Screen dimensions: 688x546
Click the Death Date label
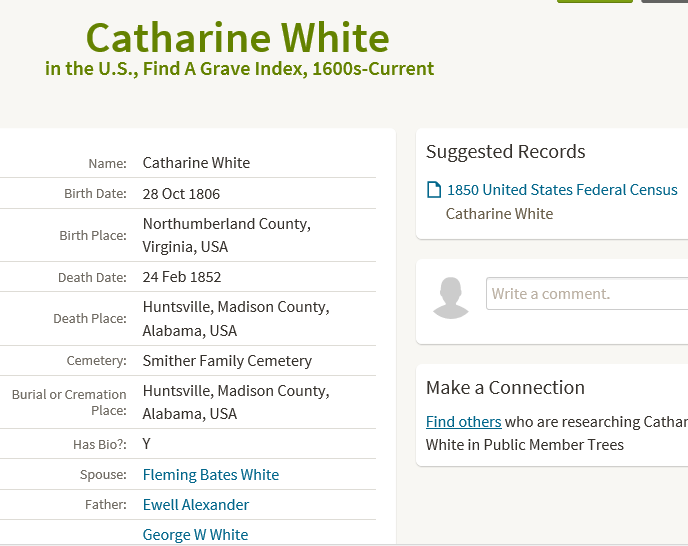tap(92, 277)
